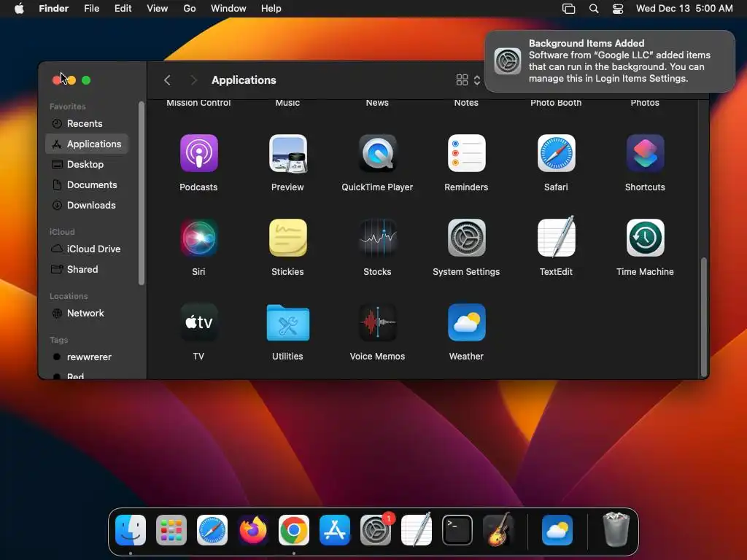Launch Safari from the Dock

[212, 530]
